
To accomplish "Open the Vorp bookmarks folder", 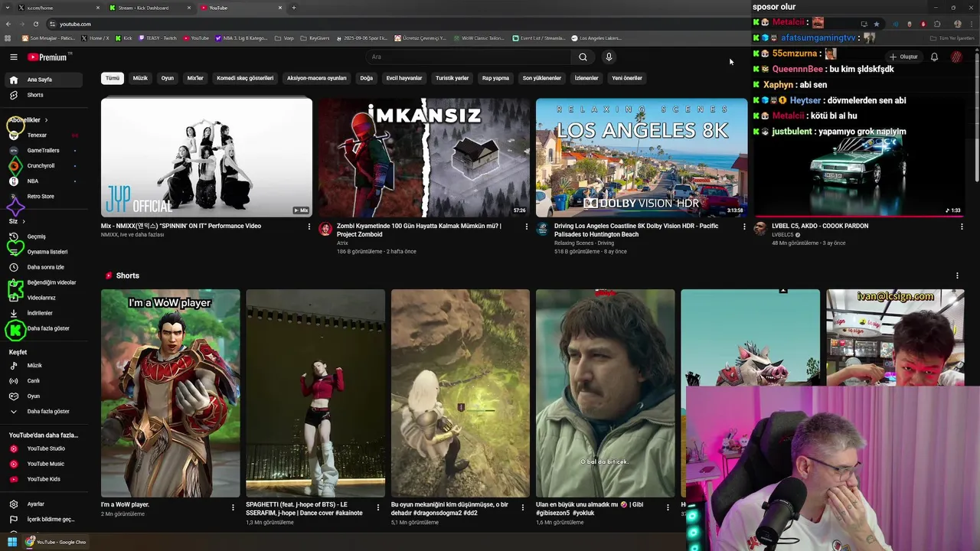I will tap(283, 38).
